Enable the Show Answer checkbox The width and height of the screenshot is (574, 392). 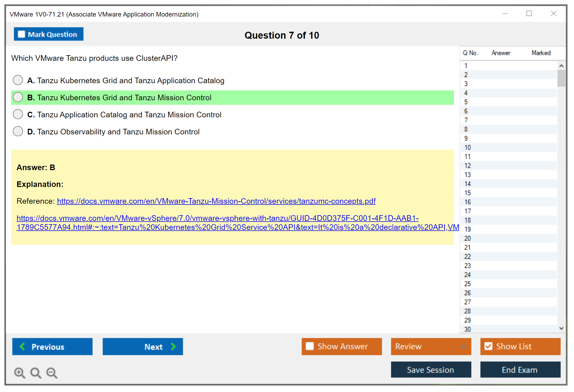310,346
